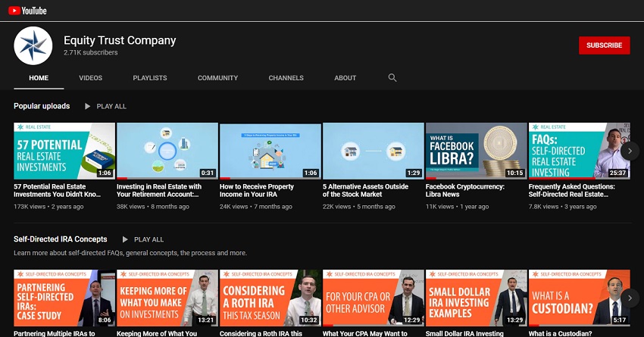The image size is (644, 337).
Task: Open 5 Alternative Assets video thumbnail
Action: 374,151
